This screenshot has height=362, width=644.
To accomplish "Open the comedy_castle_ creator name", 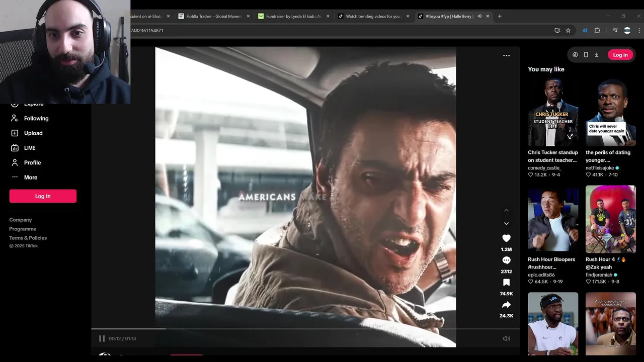I will (x=544, y=168).
